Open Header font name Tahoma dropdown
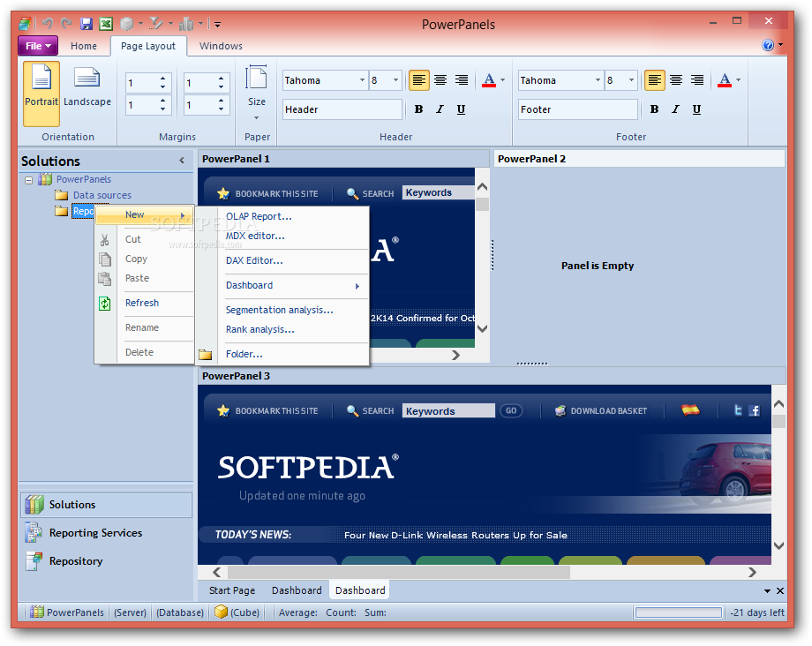The height and width of the screenshot is (646, 812). coord(362,80)
